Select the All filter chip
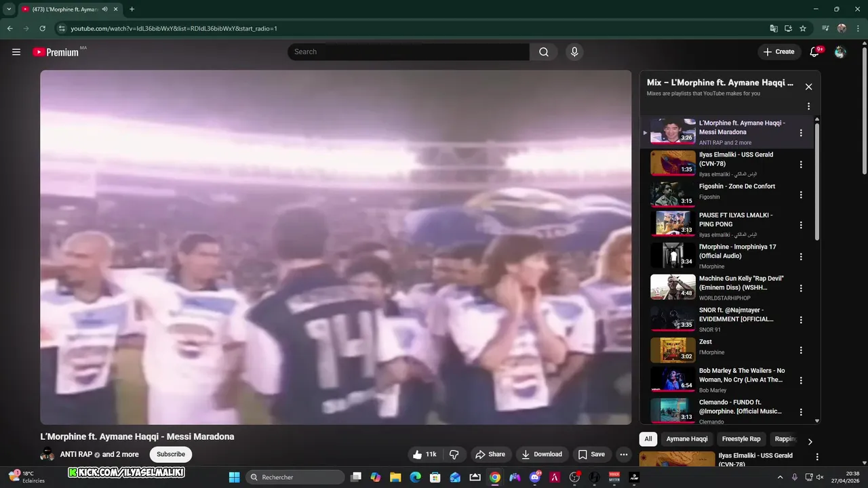Image resolution: width=868 pixels, height=488 pixels. click(648, 439)
